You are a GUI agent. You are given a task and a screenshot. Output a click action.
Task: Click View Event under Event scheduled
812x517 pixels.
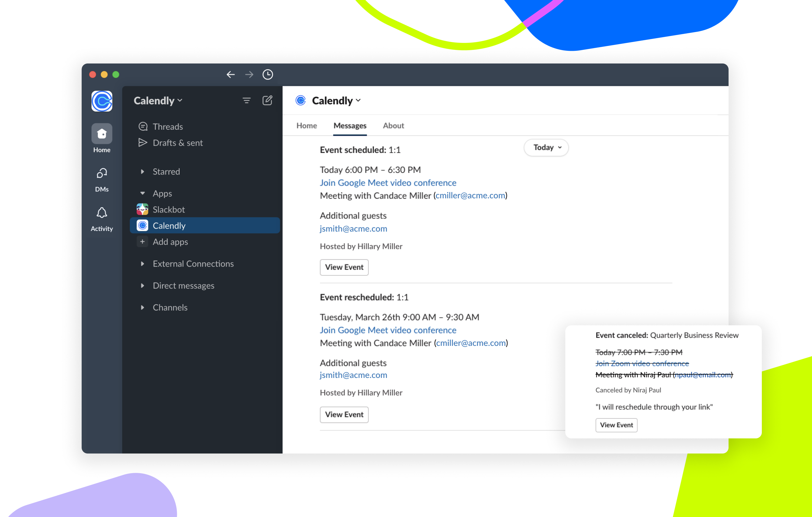pos(344,267)
